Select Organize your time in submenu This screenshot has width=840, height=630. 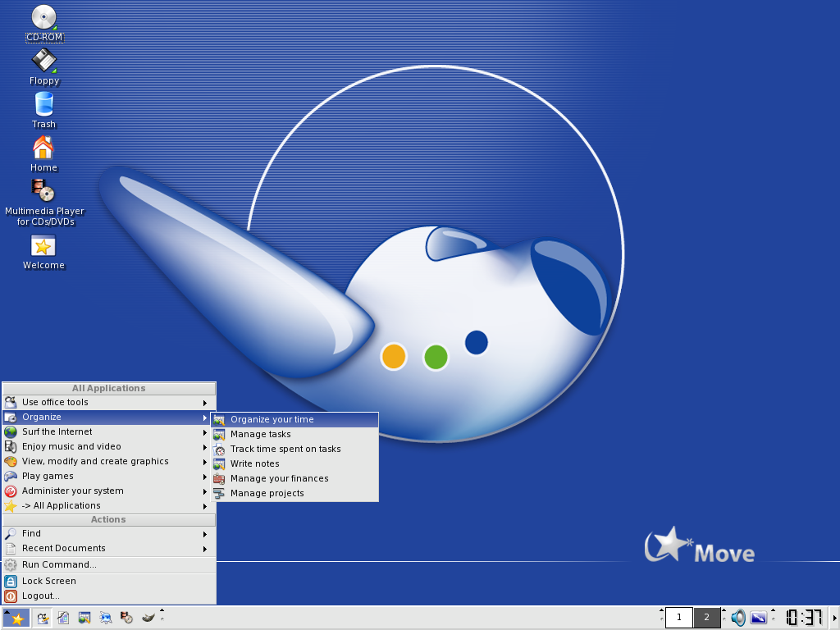[x=294, y=419]
